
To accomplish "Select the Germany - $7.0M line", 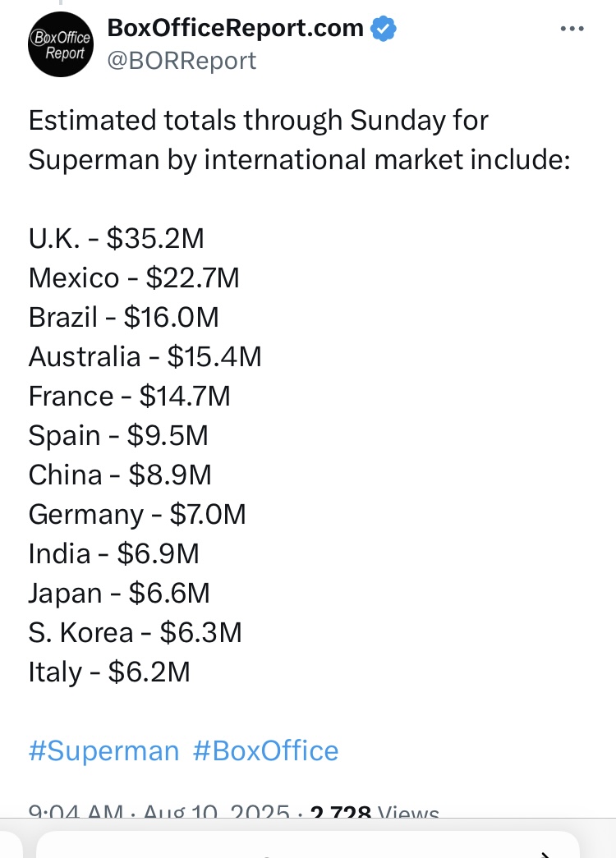I will click(137, 514).
